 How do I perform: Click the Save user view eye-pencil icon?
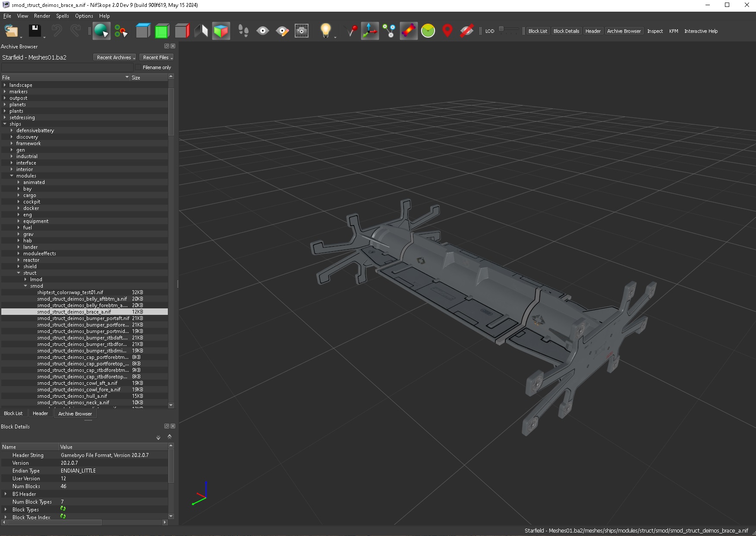pos(282,31)
